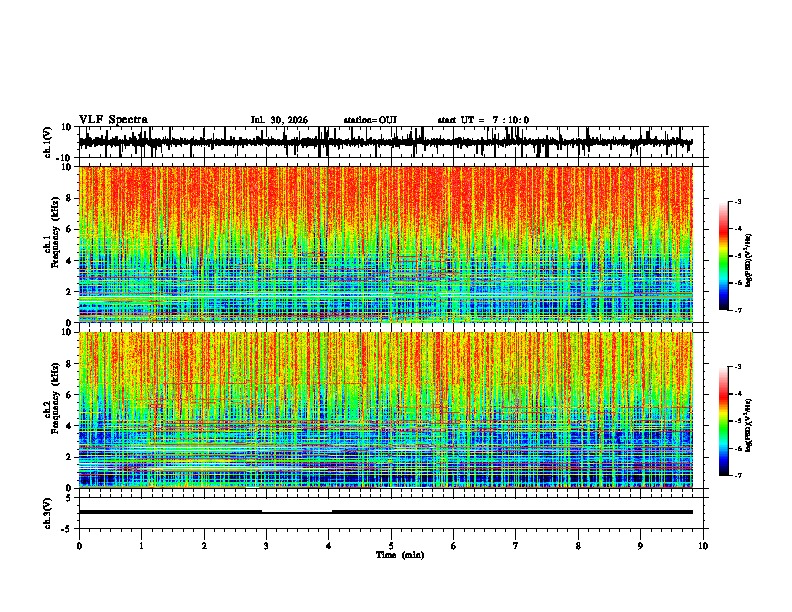Click the ch.1(V) waveform axis label
Image resolution: width=792 pixels, height=612 pixels.
click(x=48, y=142)
